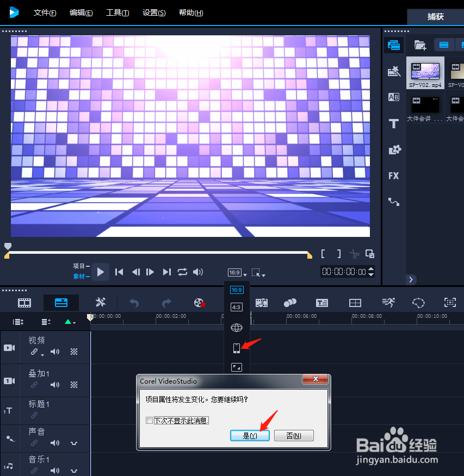Open the AB transitions panel
The width and height of the screenshot is (464, 476).
click(394, 97)
